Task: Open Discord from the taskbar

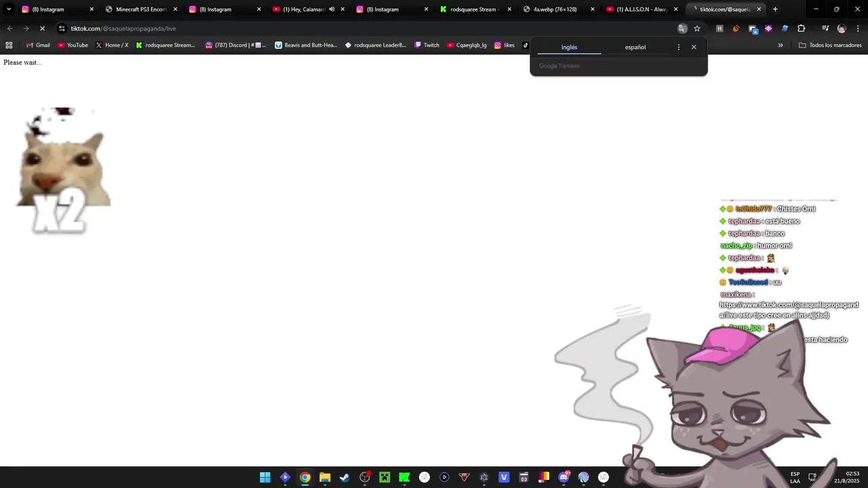Action: point(564,477)
